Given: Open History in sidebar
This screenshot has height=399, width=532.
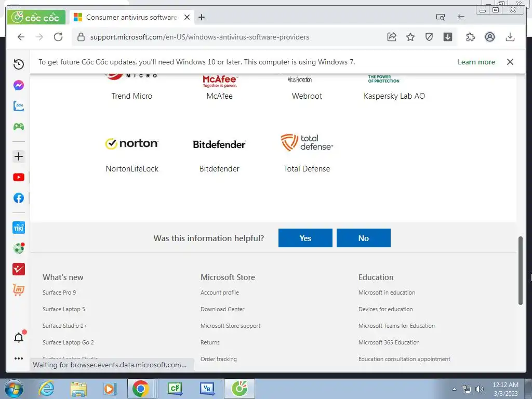Looking at the screenshot, I should [x=19, y=64].
